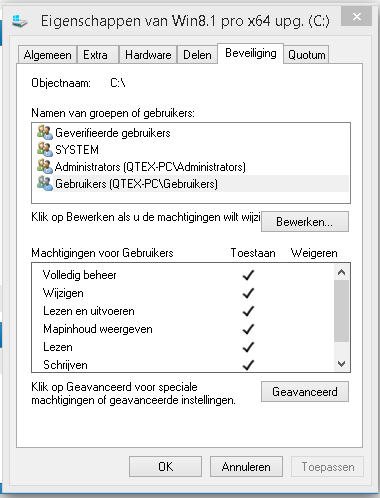Switch to the Algemeen tab
This screenshot has width=380, height=498.
click(x=47, y=55)
